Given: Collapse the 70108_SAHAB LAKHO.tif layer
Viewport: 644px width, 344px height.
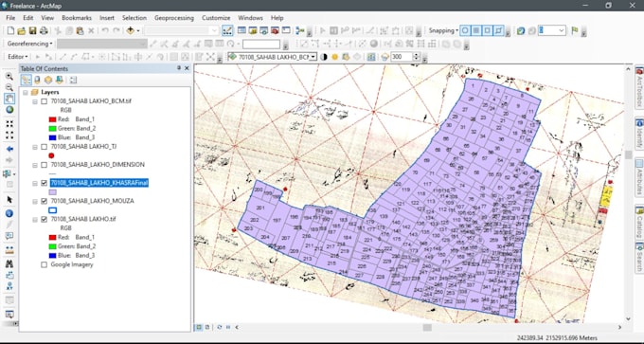Looking at the screenshot, I should pos(35,220).
